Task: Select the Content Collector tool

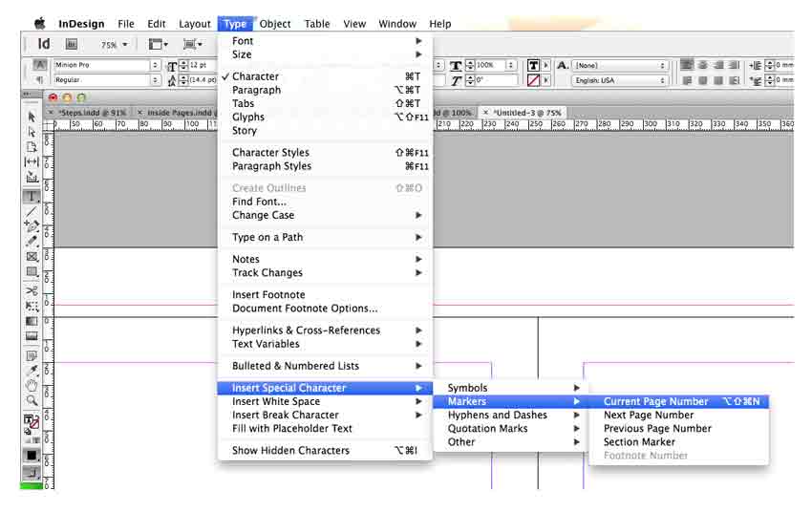Action: tap(32, 178)
